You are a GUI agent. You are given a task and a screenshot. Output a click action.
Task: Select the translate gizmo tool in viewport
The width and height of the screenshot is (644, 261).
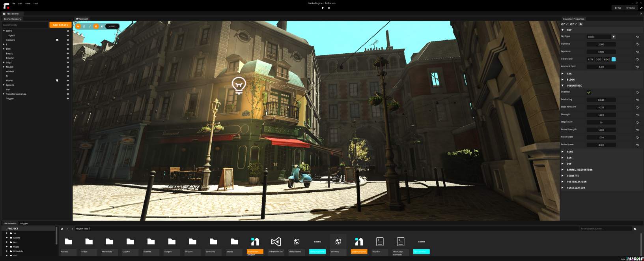pos(78,26)
